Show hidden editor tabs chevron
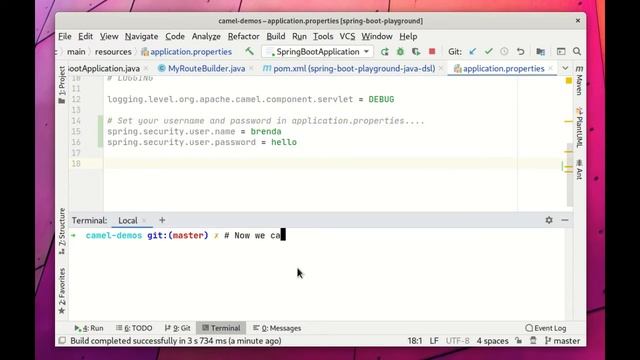This screenshot has height=360, width=640. click(565, 68)
